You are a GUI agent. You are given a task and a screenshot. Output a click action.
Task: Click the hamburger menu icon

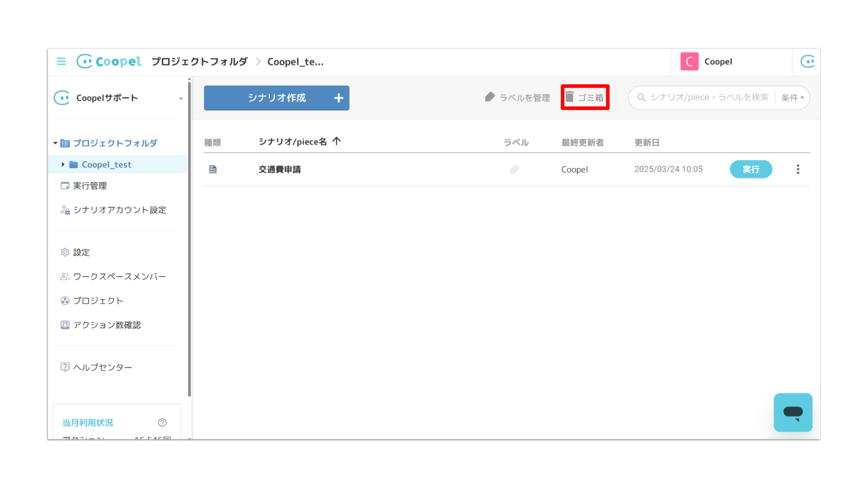tap(61, 61)
